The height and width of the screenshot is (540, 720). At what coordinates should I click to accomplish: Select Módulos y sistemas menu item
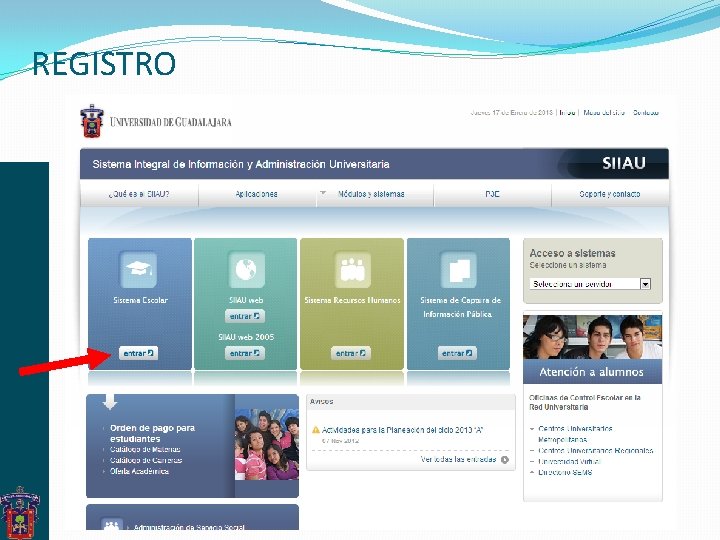pyautogui.click(x=371, y=194)
